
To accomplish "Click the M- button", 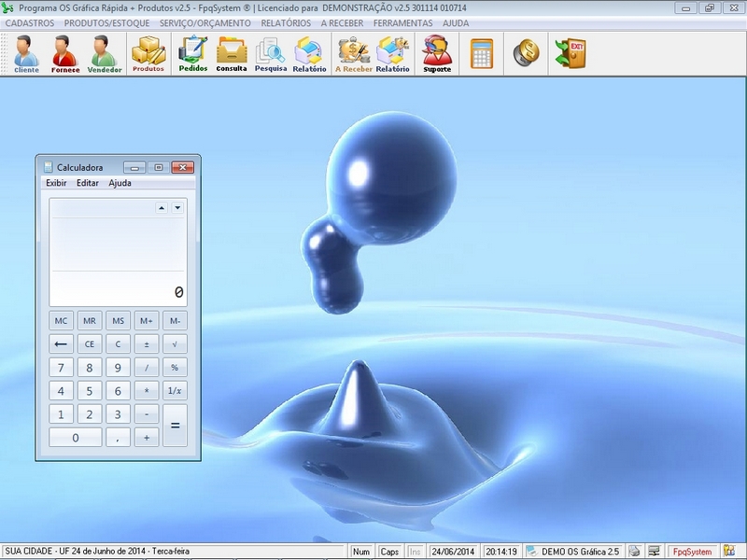I will click(175, 320).
